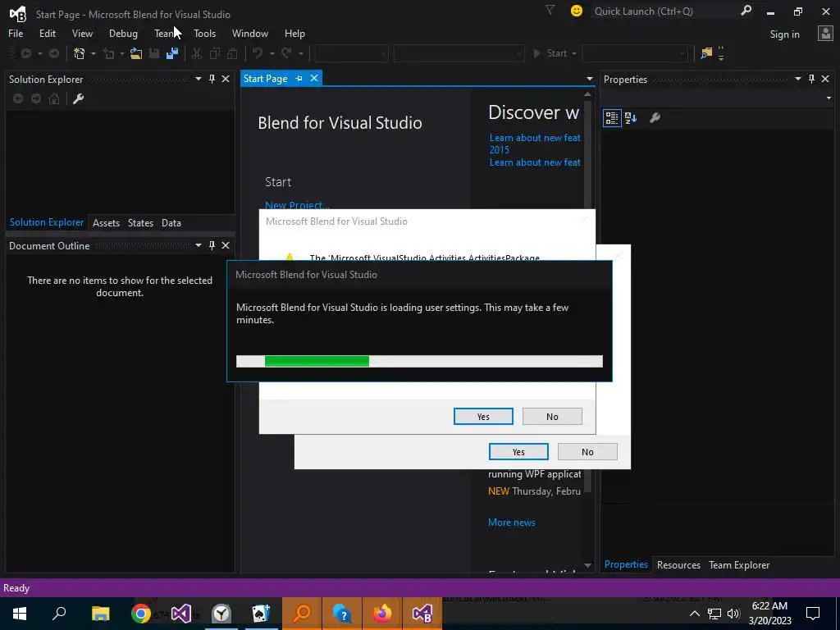Toggle auto hide pin on Document Outline
This screenshot has height=630, width=840.
212,245
